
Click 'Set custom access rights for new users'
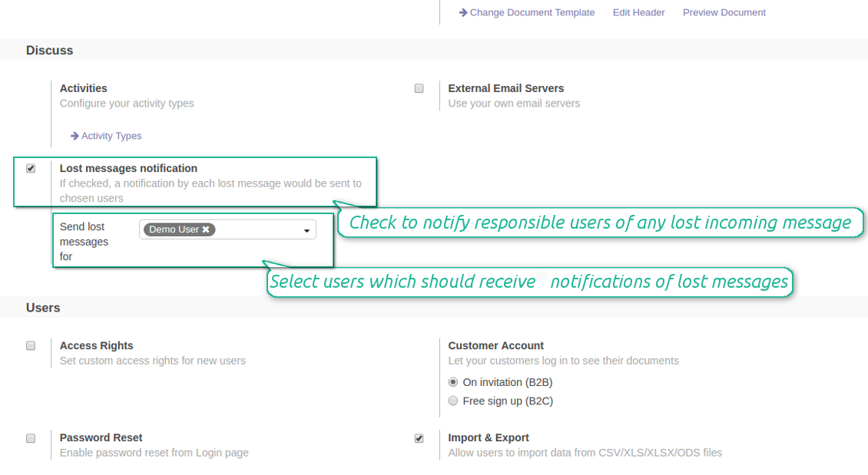point(153,361)
